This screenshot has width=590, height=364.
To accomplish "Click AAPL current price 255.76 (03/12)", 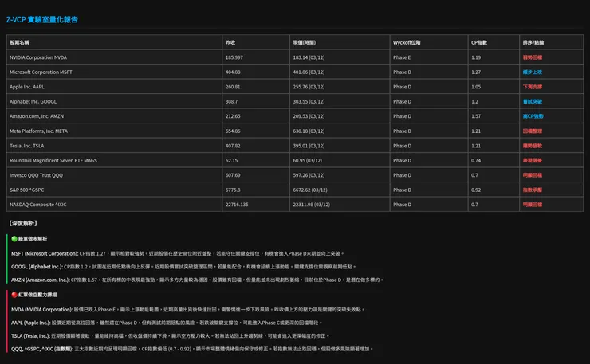I will click(x=309, y=87).
